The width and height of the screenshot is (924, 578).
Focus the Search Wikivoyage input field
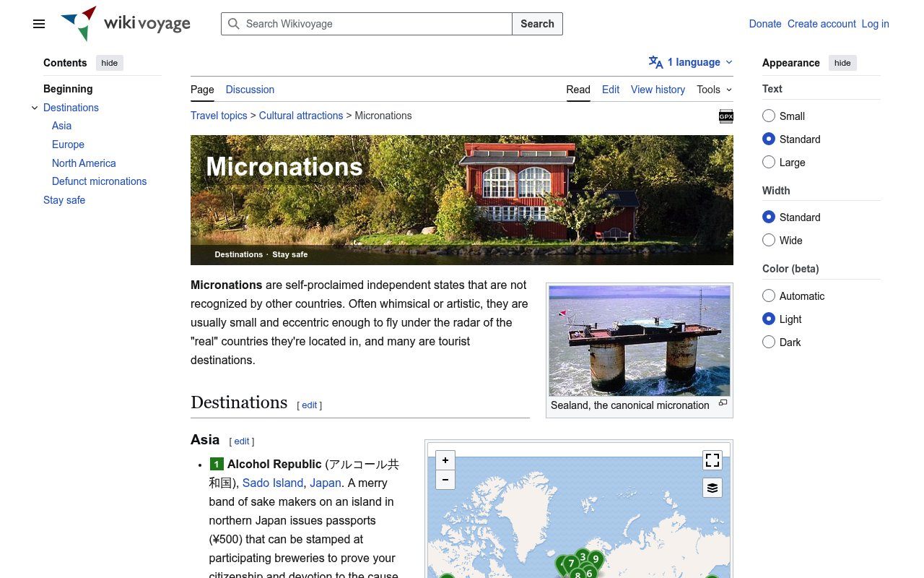click(367, 24)
